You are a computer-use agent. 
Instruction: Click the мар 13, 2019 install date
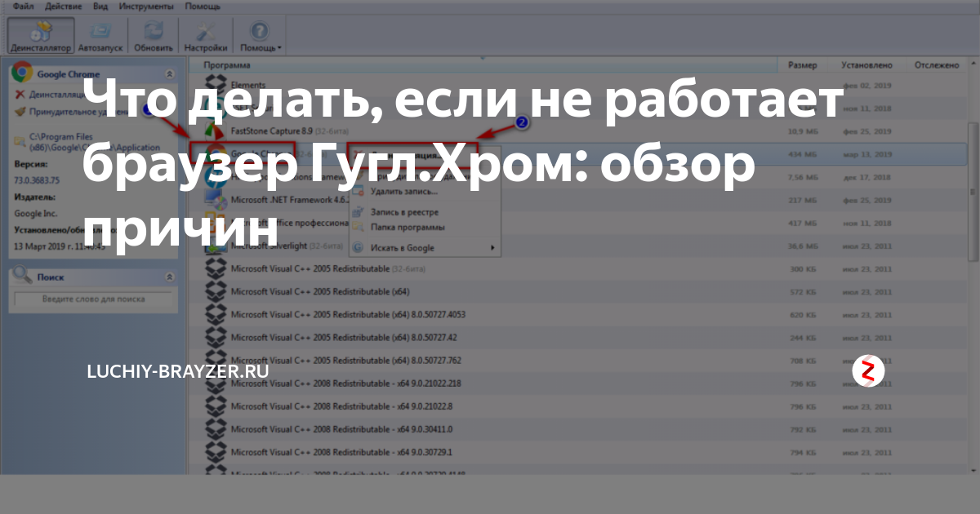point(869,154)
